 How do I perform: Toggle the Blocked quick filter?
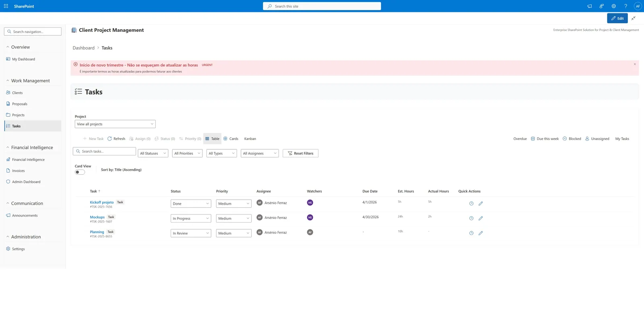click(x=572, y=138)
